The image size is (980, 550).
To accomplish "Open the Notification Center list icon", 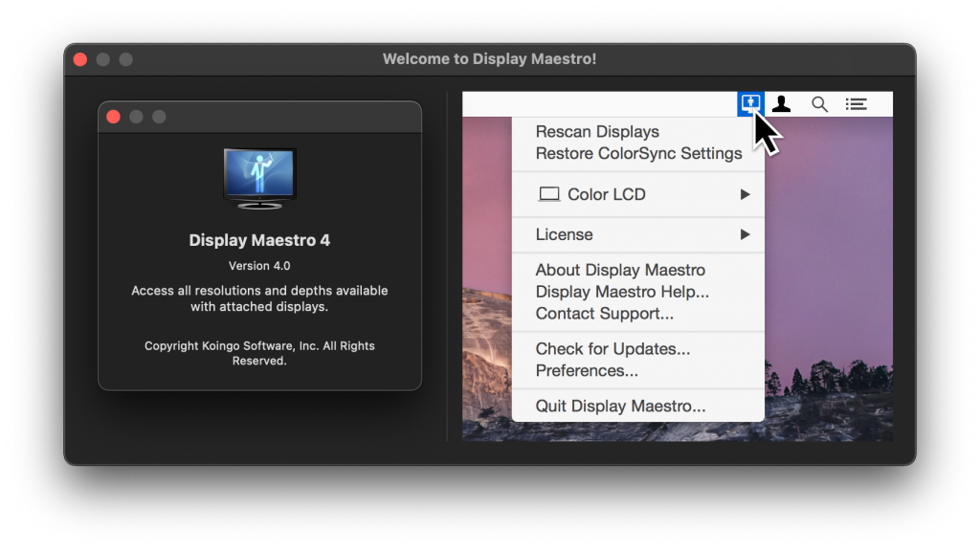I will [x=857, y=104].
